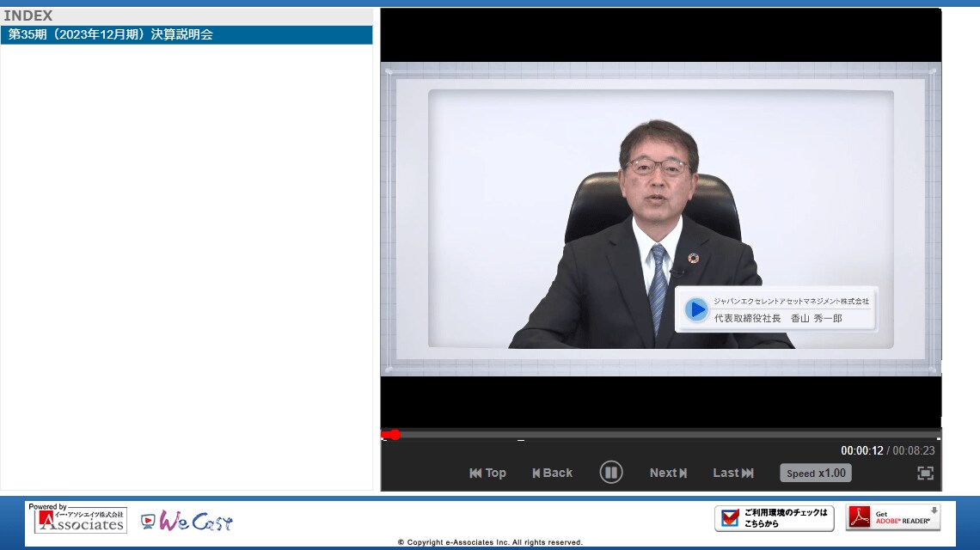Click the INDEX panel header
Screen dimensions: 980x550
(x=28, y=15)
